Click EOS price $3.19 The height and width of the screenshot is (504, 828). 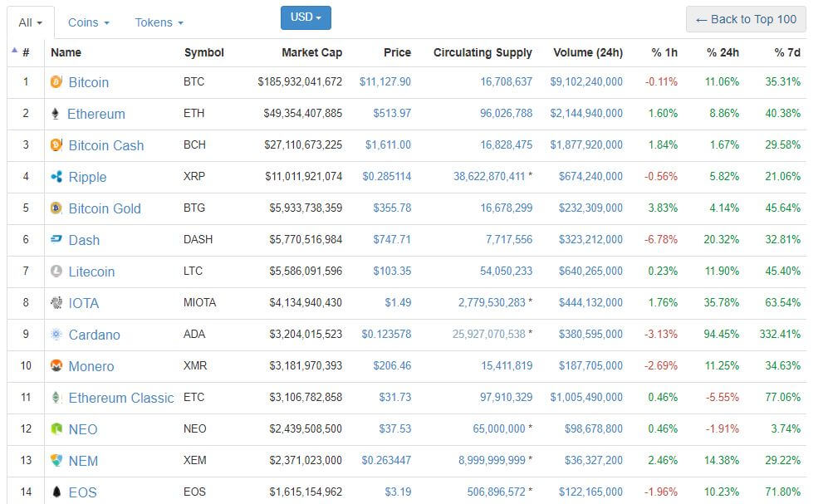pos(398,492)
